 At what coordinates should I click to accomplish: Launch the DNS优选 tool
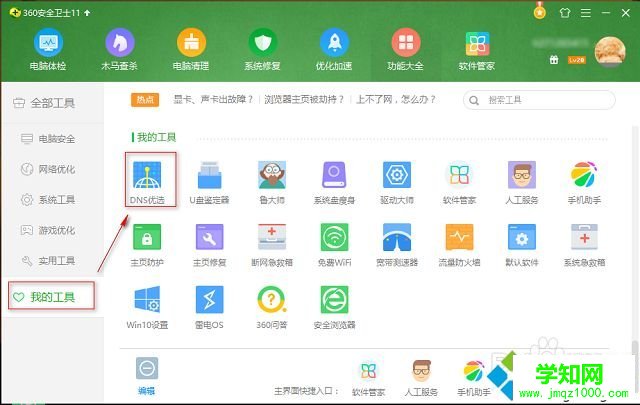(x=147, y=182)
